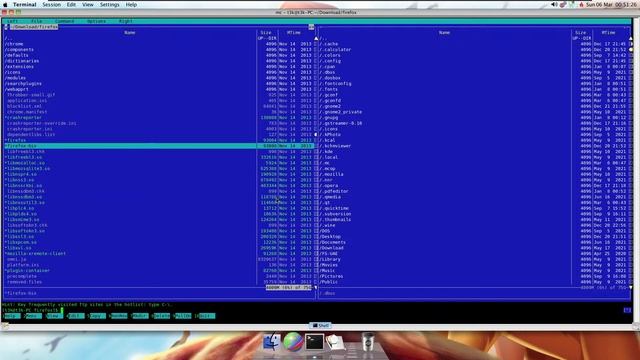Screen dimensions: 640x360
Task: Sort left panel by MTime column header
Action: (x=293, y=32)
